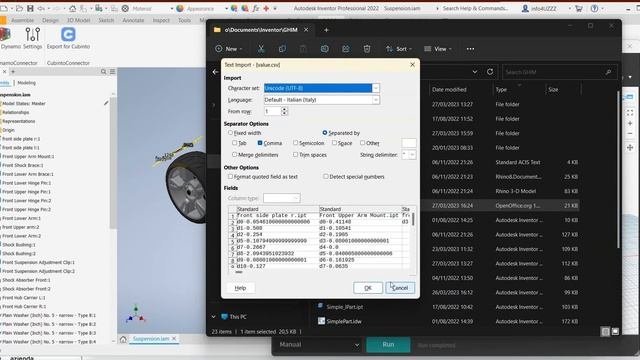Click the Delete trash icon in Explorer
This screenshot has height=360, width=640.
367,49
